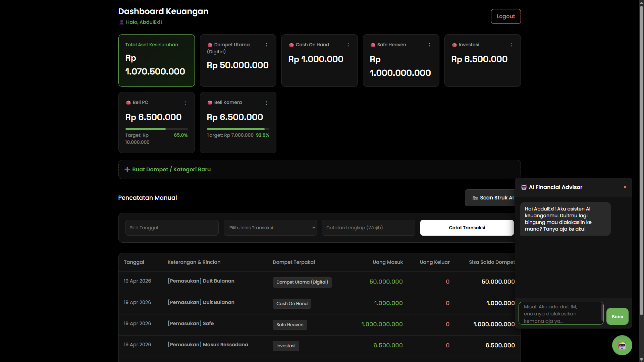Viewport: 644px width, 362px height.
Task: Open Beli PC card options menu
Action: click(185, 103)
